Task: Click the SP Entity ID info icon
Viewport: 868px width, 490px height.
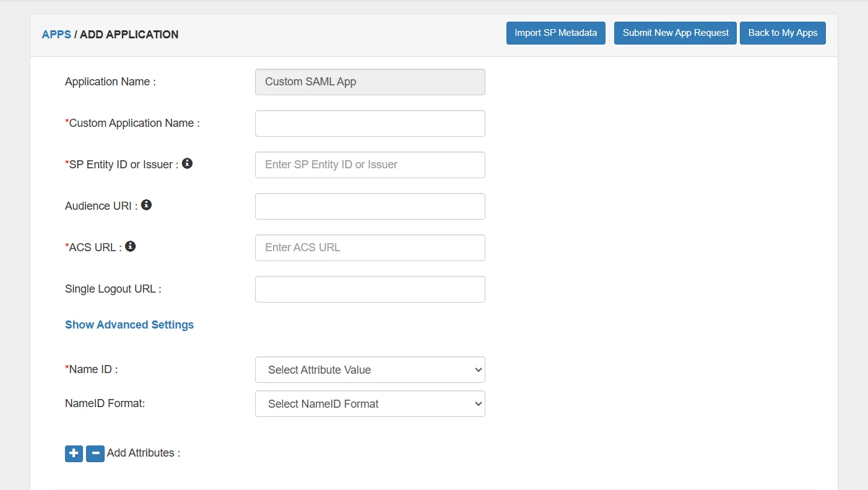Action: click(187, 163)
